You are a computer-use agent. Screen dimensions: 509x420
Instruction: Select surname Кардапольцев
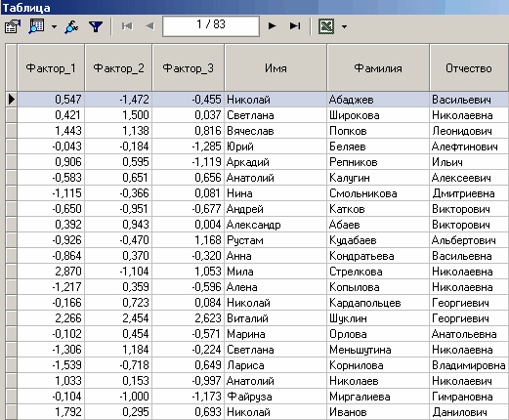pos(364,303)
